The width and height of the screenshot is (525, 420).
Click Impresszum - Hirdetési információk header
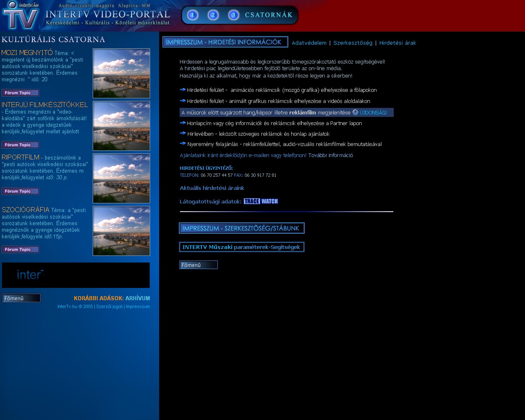(225, 42)
